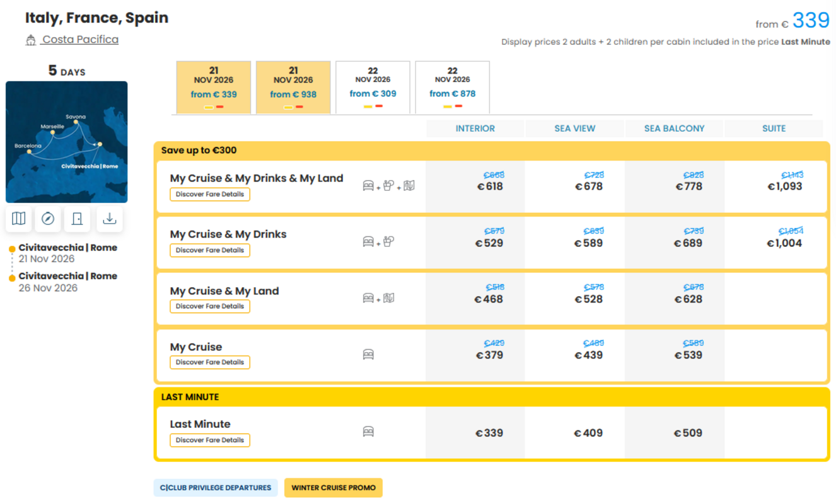Download the itinerary with the download icon
The image size is (836, 504).
click(110, 219)
